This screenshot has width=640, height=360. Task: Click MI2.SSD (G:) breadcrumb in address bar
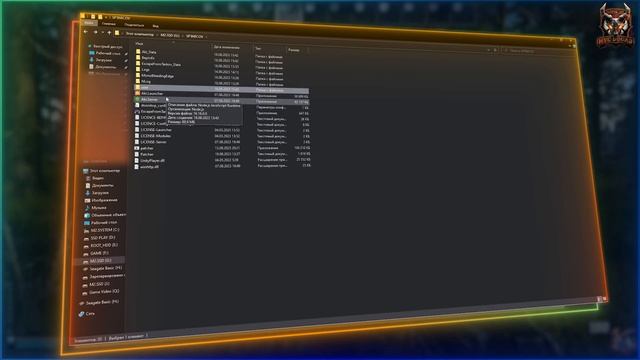[x=170, y=36]
